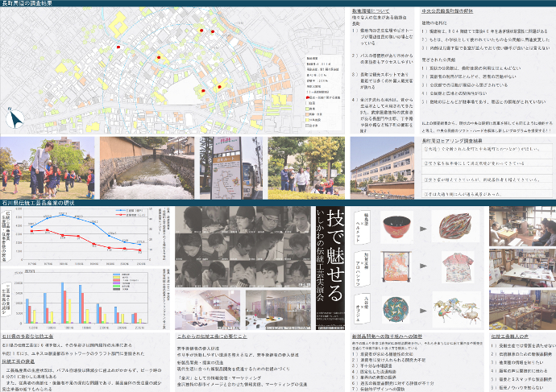Click the north arrow compass on the map
556x392 pixels.
(x=15, y=119)
